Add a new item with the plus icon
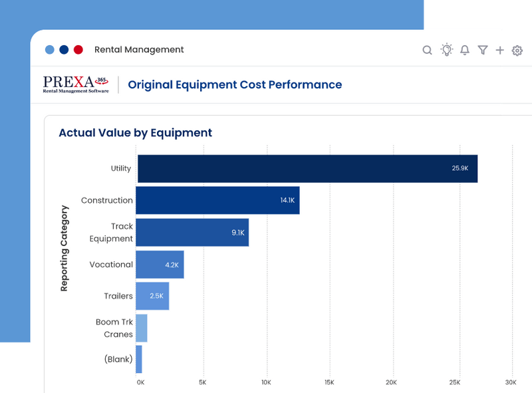Screen dimensions: 532x393 (499, 50)
